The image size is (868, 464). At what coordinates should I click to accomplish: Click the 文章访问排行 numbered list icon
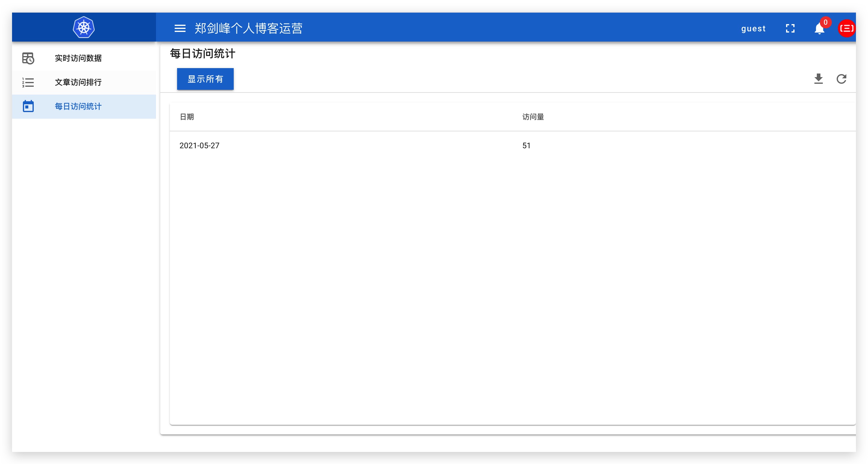point(28,82)
